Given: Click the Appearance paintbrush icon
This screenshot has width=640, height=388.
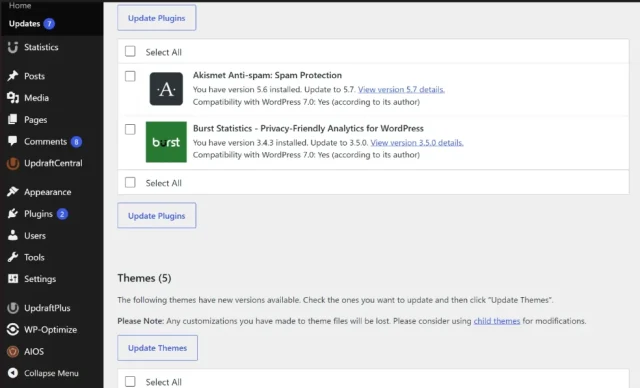Looking at the screenshot, I should tap(13, 191).
